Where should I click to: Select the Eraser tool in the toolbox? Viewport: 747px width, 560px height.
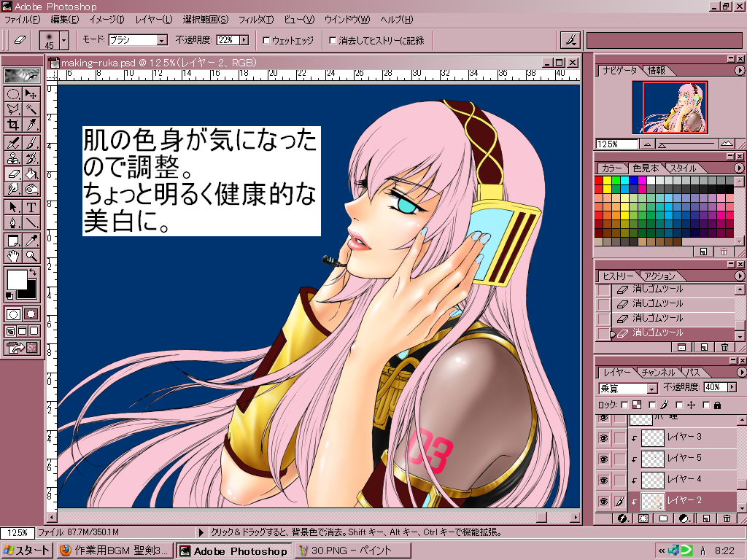[x=13, y=173]
